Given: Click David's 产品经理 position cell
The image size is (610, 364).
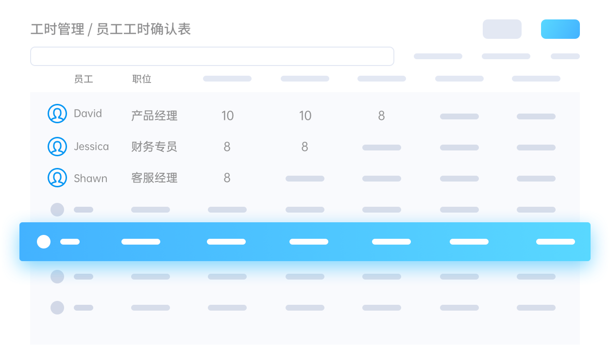Looking at the screenshot, I should (x=154, y=116).
